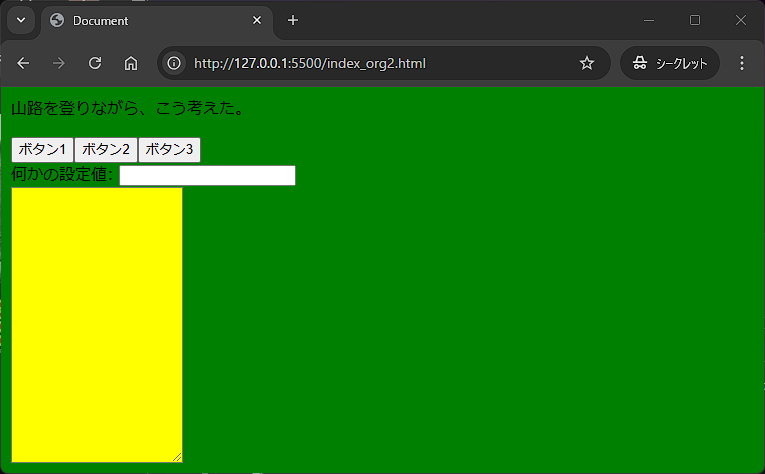Click ボタン1
Image resolution: width=765 pixels, height=474 pixels.
pyautogui.click(x=42, y=150)
